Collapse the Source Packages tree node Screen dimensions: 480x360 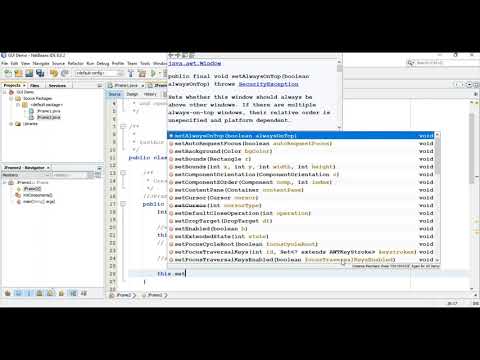click(11, 98)
